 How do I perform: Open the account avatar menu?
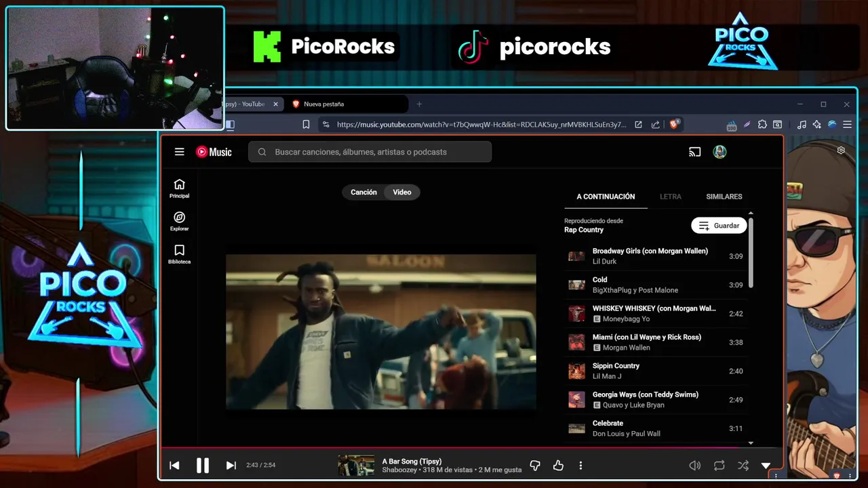coord(719,152)
